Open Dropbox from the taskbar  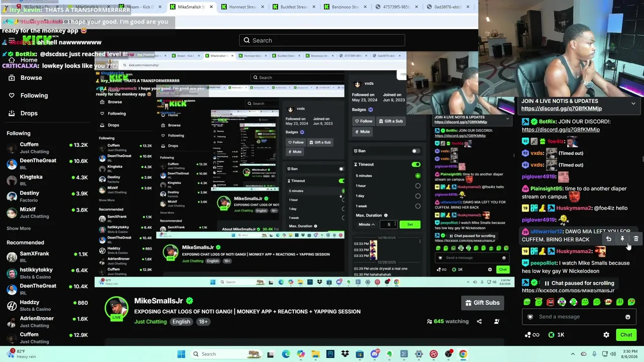(345, 354)
